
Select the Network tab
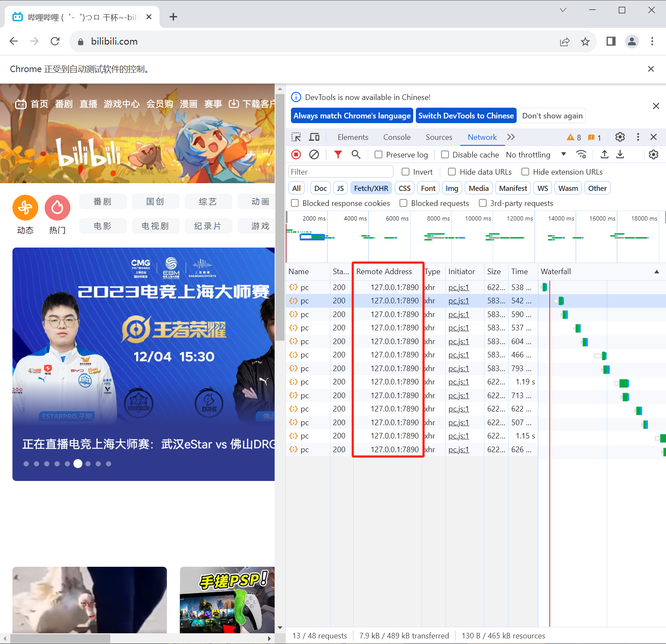pos(482,137)
